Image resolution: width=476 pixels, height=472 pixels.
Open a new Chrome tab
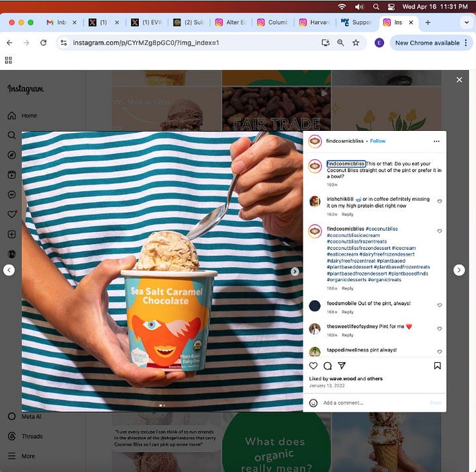coord(428,22)
